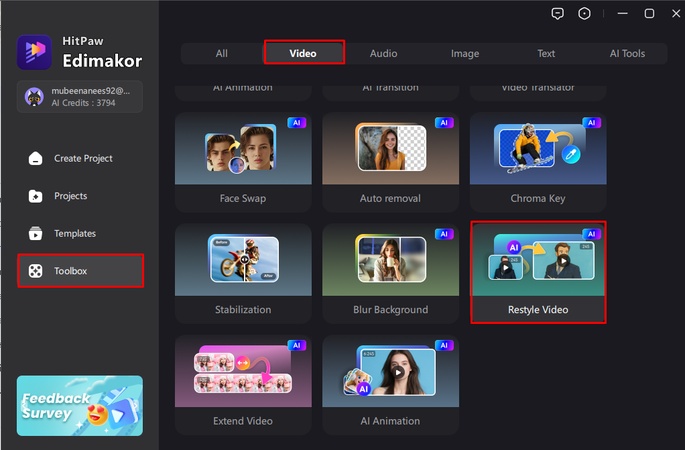Click the Feedback Survey banner
Image resolution: width=685 pixels, height=450 pixels.
click(x=80, y=405)
